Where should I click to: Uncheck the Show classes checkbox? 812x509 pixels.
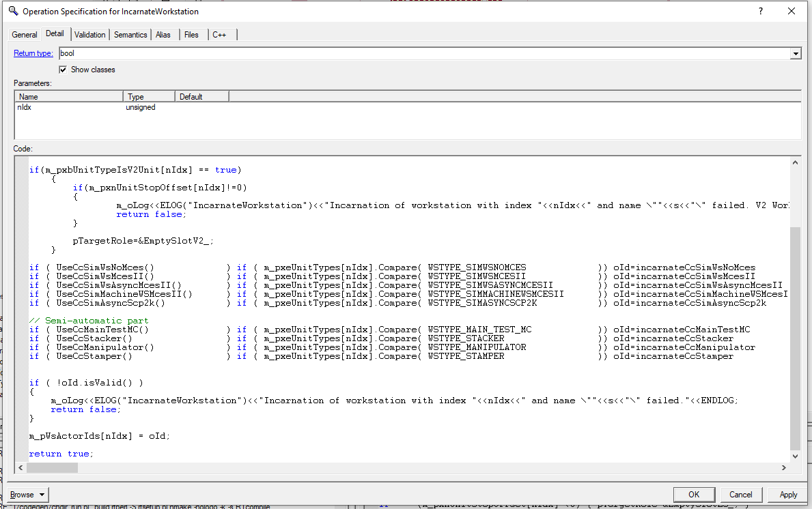coord(63,69)
